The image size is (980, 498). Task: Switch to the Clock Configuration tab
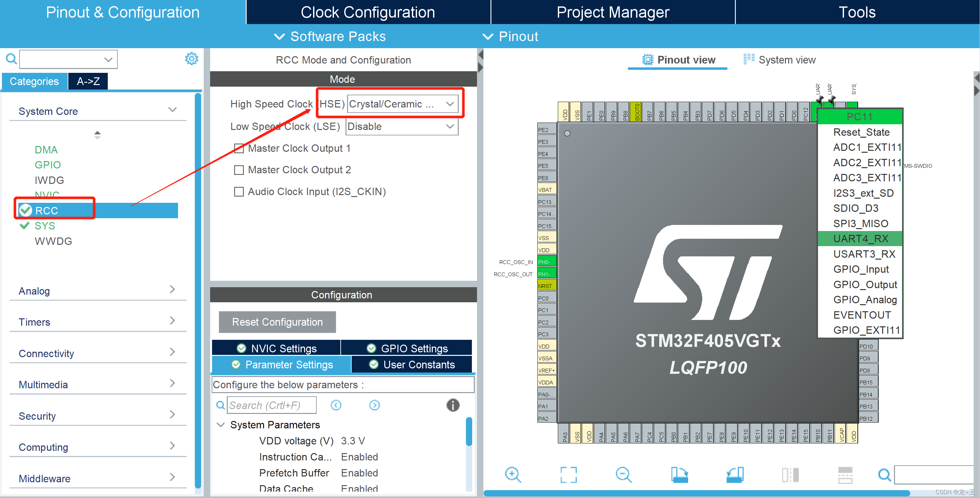tap(368, 12)
